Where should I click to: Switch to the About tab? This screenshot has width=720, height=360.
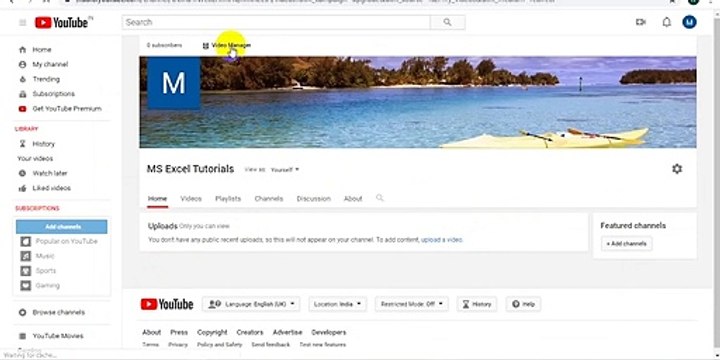click(x=353, y=199)
